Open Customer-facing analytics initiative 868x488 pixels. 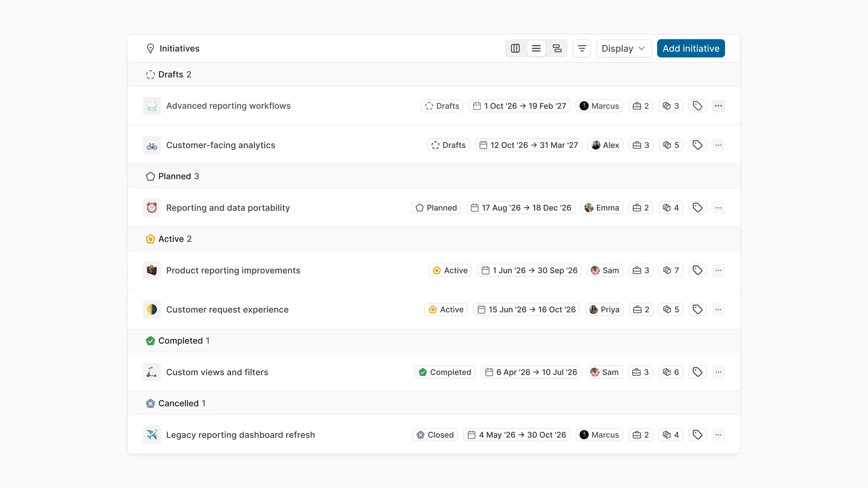[x=221, y=145]
